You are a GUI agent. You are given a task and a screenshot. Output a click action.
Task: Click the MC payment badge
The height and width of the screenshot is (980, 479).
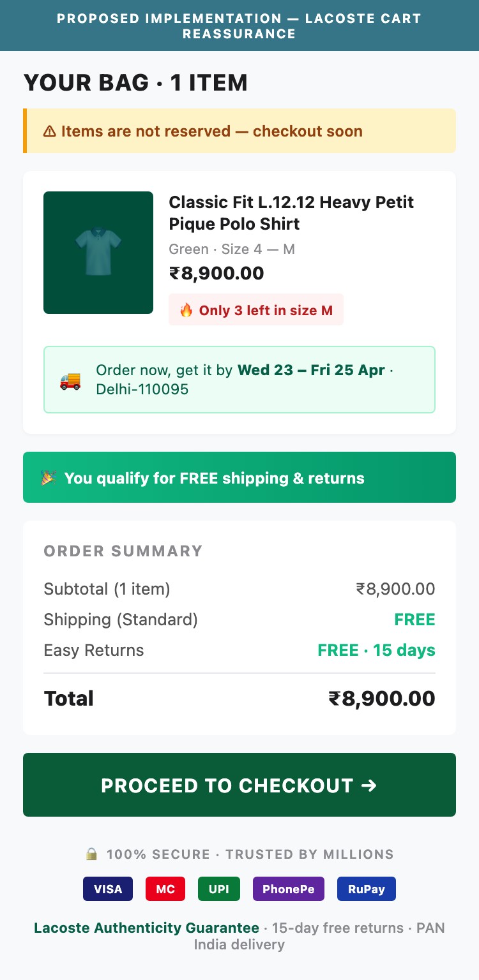pyautogui.click(x=165, y=888)
